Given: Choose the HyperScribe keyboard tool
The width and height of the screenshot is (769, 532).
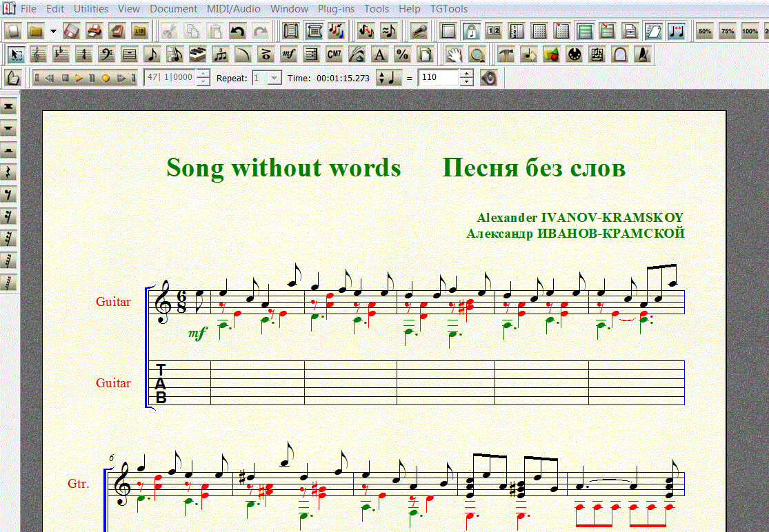Looking at the screenshot, I should [x=198, y=54].
